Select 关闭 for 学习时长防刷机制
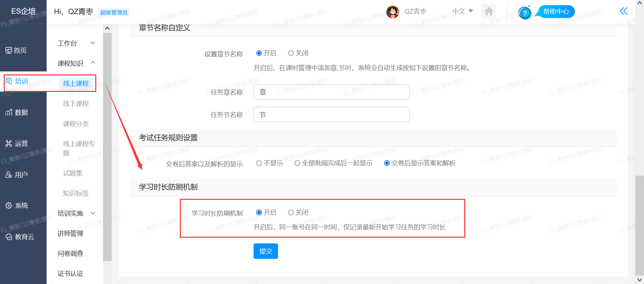This screenshot has width=644, height=284. click(291, 213)
